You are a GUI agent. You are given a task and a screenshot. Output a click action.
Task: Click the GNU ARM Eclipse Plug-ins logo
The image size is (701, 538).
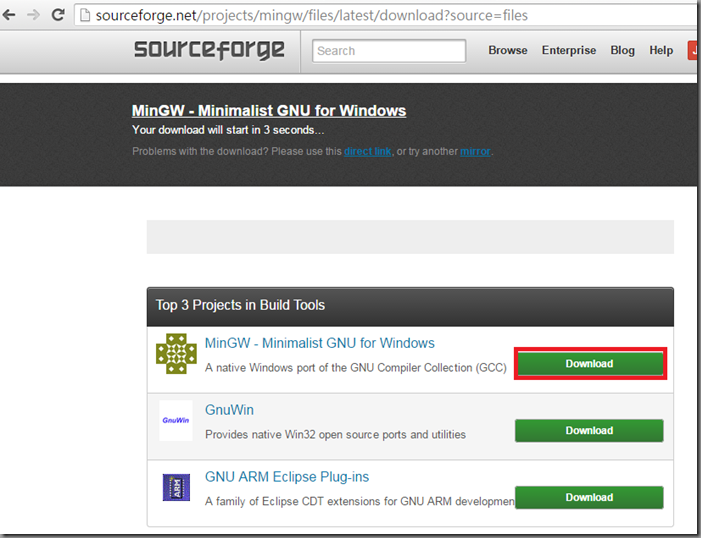[x=176, y=487]
